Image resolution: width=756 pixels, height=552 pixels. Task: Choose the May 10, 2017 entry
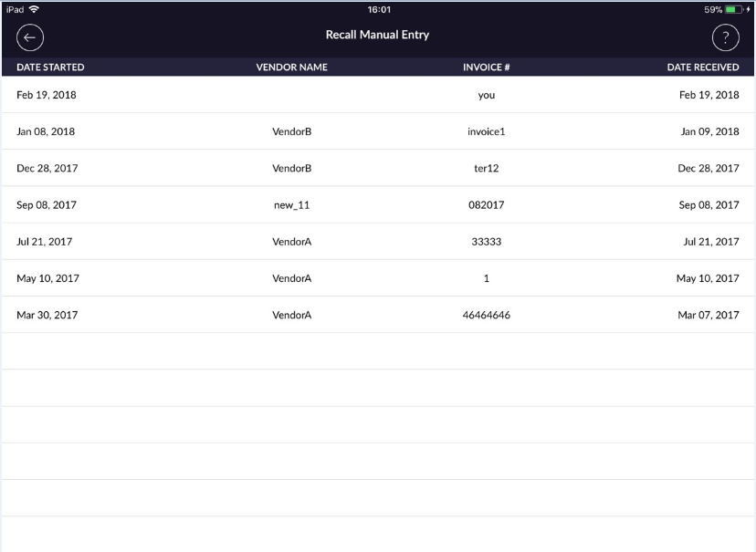click(47, 278)
